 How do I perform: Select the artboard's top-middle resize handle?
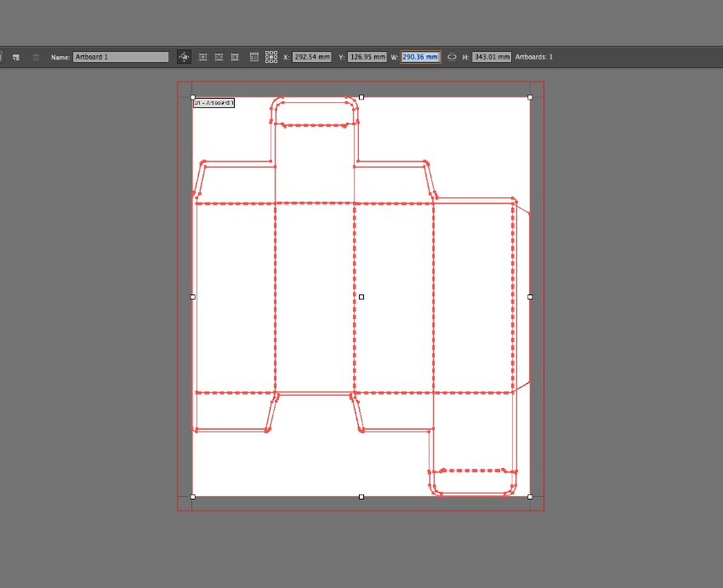361,97
